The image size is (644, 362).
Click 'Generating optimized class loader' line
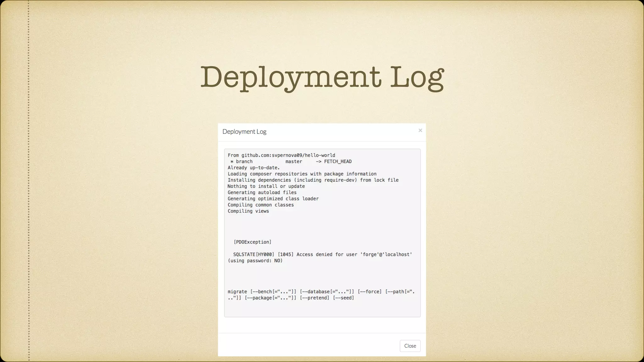click(273, 199)
